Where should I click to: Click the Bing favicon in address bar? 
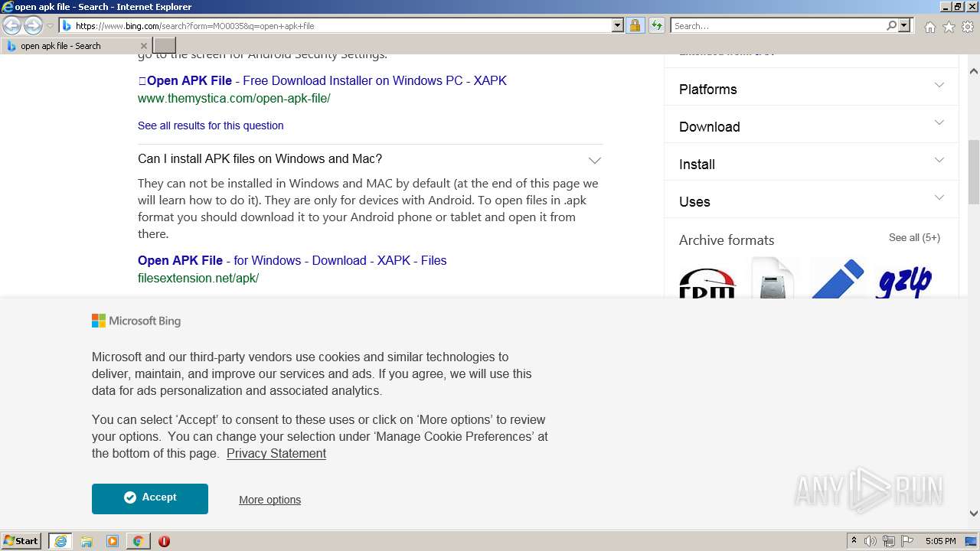pyautogui.click(x=67, y=25)
